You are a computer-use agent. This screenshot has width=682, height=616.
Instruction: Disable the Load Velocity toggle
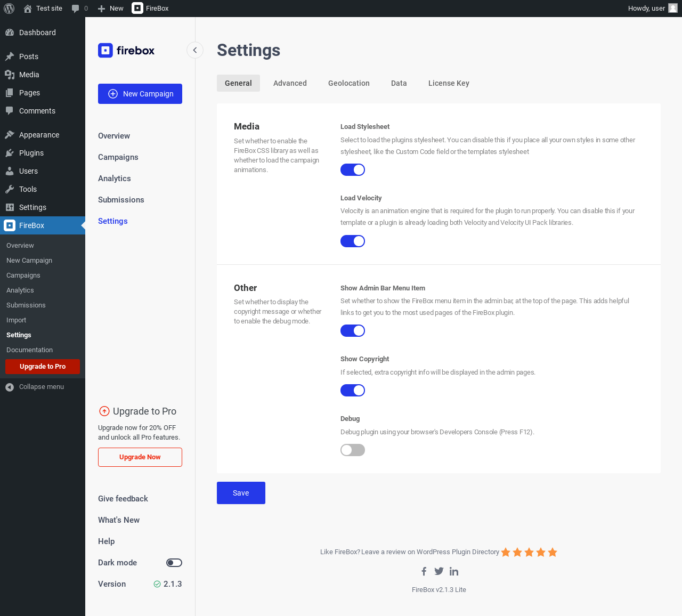pos(353,241)
